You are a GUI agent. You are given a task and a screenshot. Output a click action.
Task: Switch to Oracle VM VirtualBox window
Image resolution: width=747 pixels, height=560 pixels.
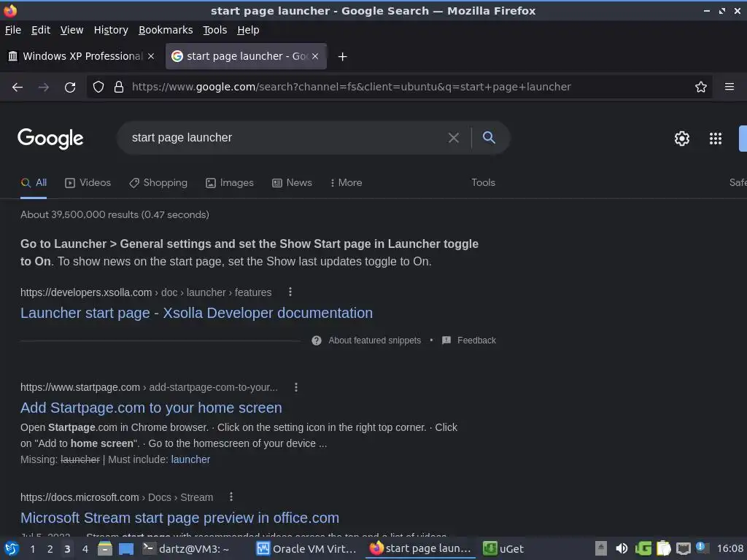(x=306, y=549)
